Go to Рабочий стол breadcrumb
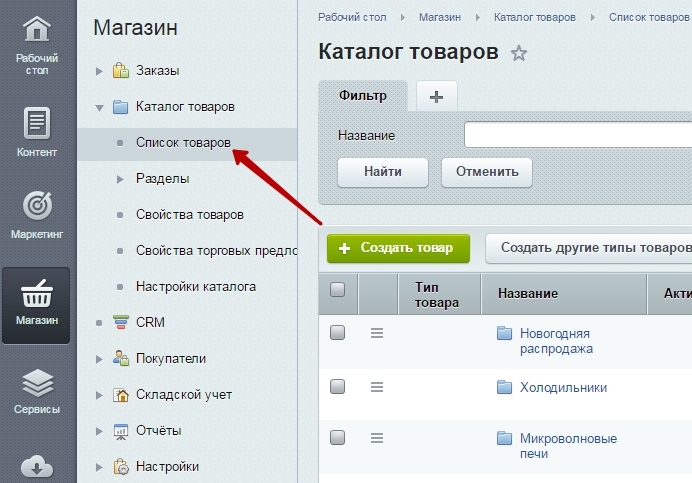Viewport: 692px width, 483px height. pos(352,17)
